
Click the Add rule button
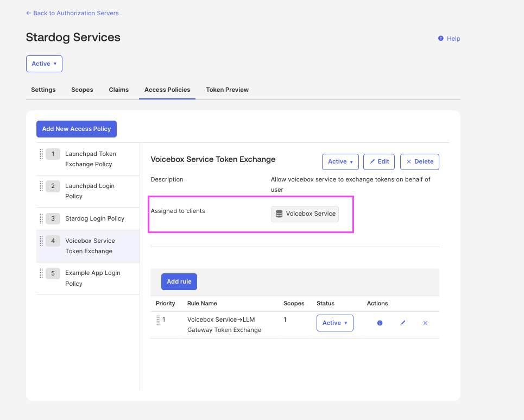click(x=179, y=282)
